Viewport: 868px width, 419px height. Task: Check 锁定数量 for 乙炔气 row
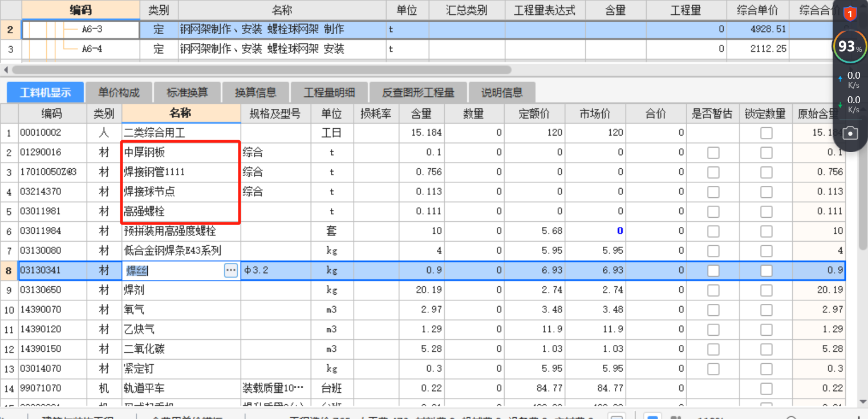pos(766,329)
